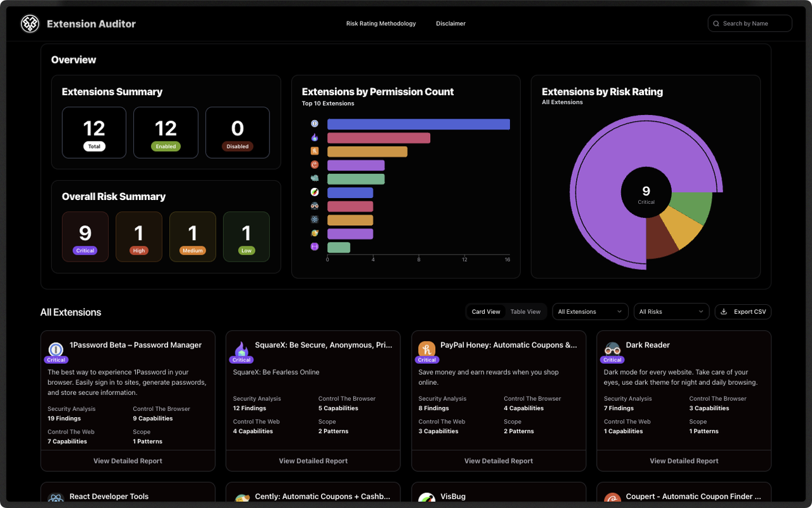812x508 pixels.
Task: Click the teal bird icon in permission chart
Action: [x=314, y=179]
